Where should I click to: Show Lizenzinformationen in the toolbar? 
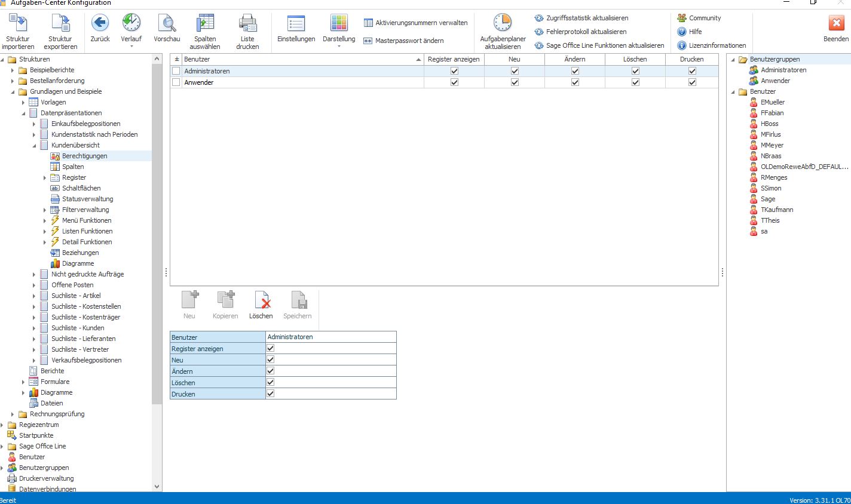712,45
